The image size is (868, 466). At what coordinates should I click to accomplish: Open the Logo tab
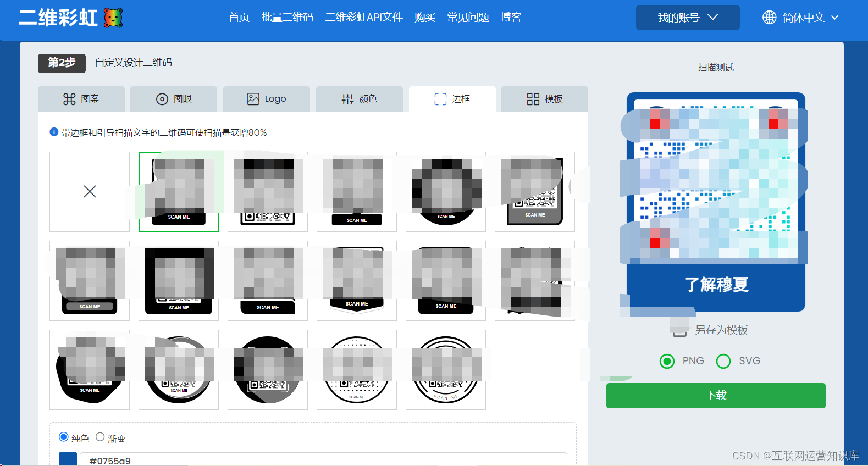pos(266,99)
